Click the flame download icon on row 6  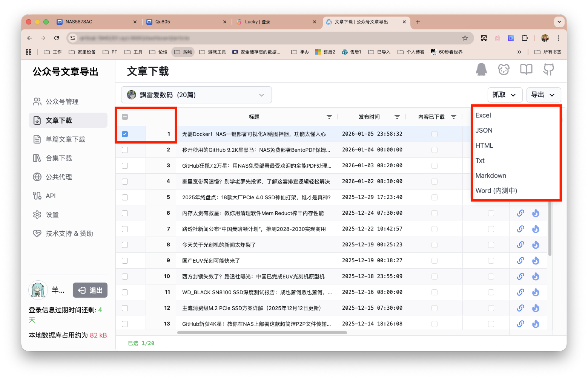[x=536, y=213]
